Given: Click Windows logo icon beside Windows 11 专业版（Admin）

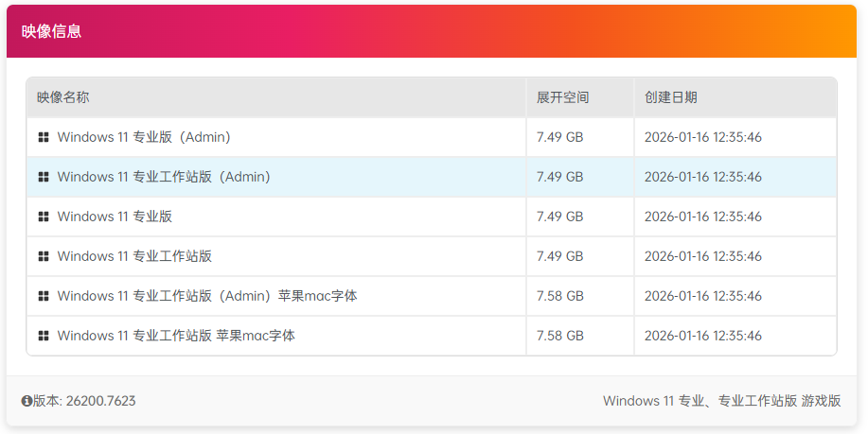Looking at the screenshot, I should (x=44, y=137).
